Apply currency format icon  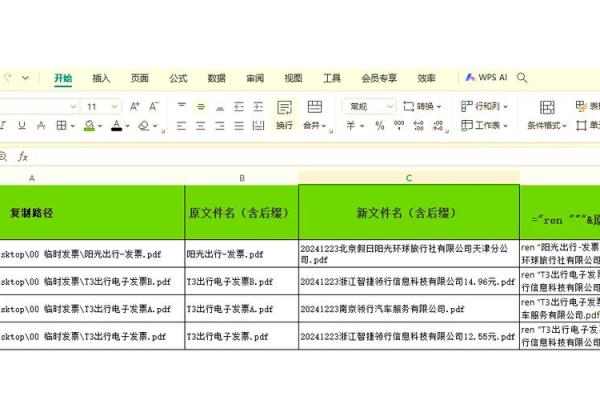point(351,125)
